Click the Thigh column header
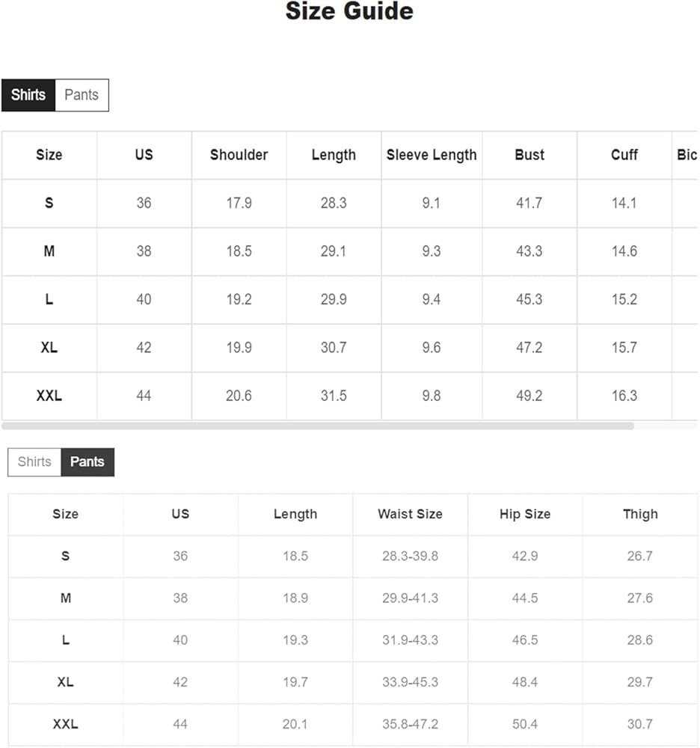The width and height of the screenshot is (700, 748). tap(640, 514)
